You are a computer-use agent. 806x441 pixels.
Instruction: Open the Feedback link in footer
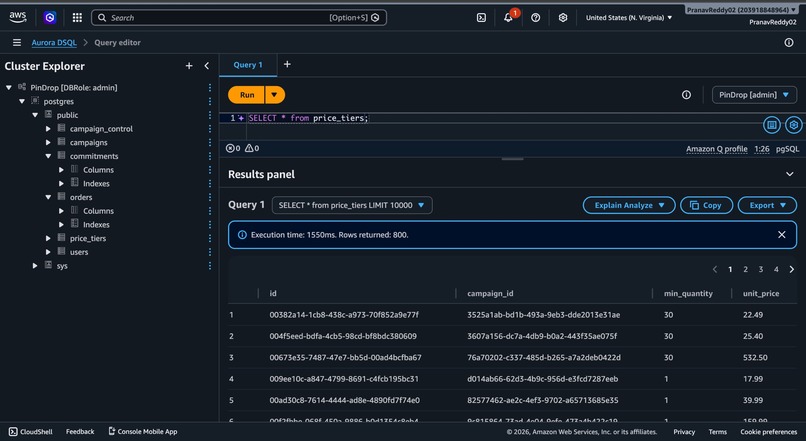[80, 432]
